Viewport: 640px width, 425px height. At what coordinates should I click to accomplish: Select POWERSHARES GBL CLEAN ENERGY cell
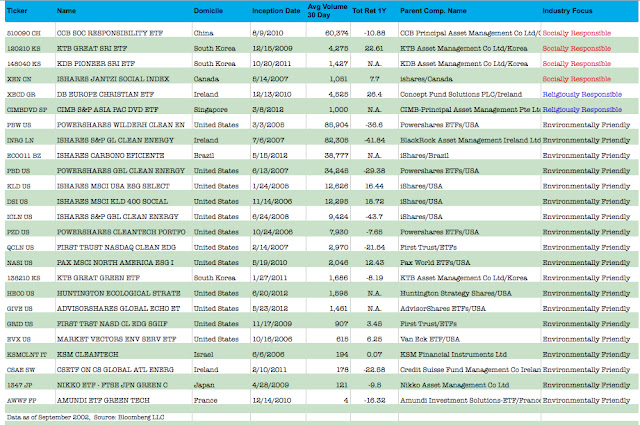click(x=121, y=171)
